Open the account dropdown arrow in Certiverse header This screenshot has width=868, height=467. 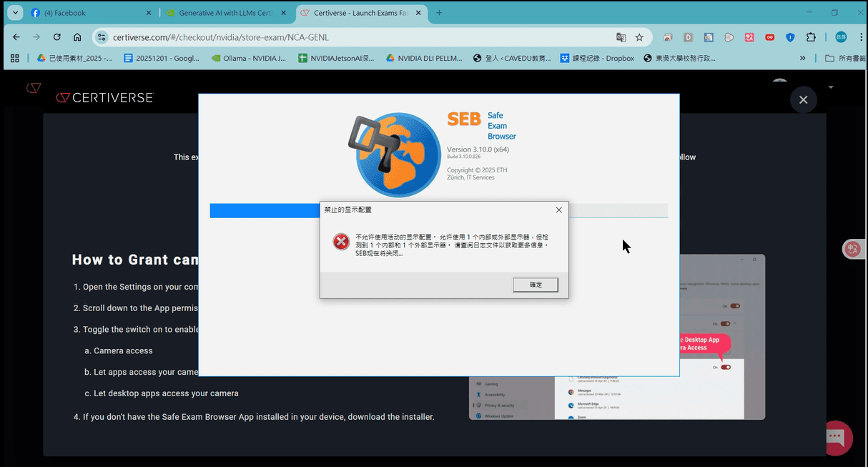[x=831, y=87]
